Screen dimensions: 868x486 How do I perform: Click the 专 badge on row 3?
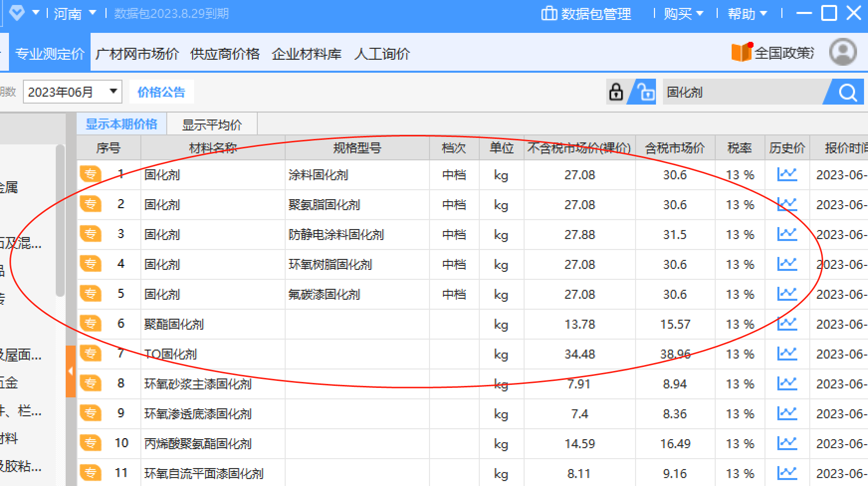click(x=91, y=234)
